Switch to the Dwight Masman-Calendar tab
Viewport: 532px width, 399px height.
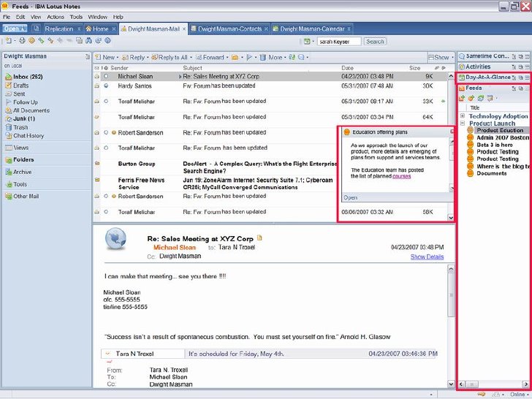click(x=312, y=28)
